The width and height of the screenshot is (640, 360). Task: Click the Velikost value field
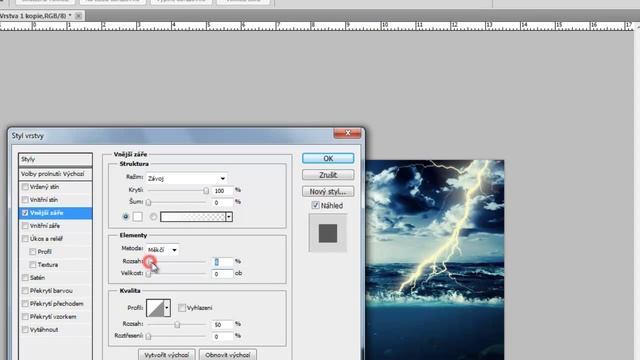click(222, 274)
